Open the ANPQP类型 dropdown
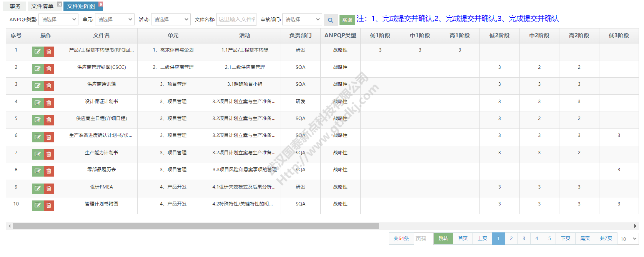Viewport: 644px width, 257px height. pyautogui.click(x=58, y=19)
